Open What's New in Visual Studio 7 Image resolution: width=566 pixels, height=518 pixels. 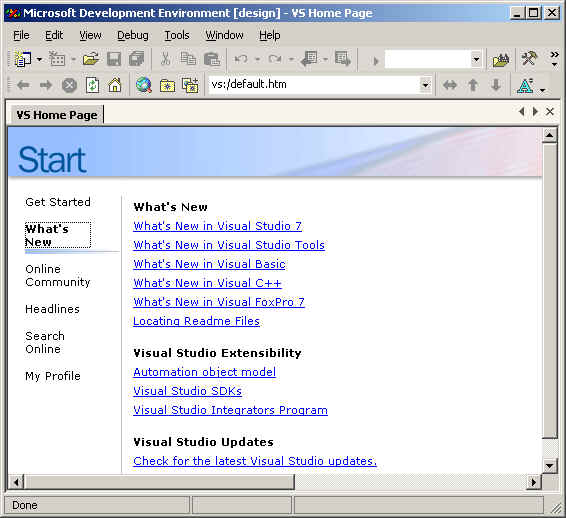(x=217, y=226)
